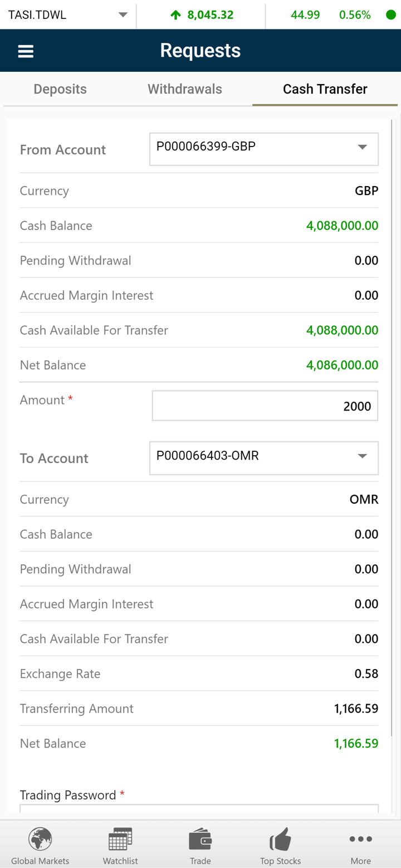The width and height of the screenshot is (401, 868).
Task: Tap the 8,045.32 index value
Action: point(210,15)
